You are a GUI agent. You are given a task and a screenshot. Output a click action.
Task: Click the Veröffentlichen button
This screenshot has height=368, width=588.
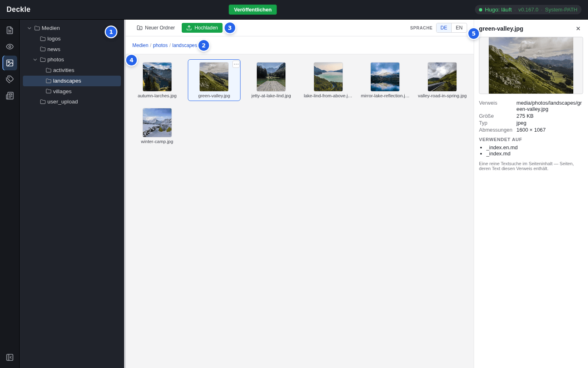click(x=253, y=9)
